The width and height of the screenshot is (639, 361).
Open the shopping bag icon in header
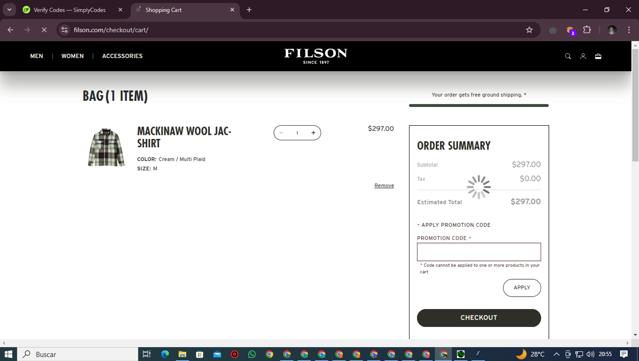pos(598,56)
